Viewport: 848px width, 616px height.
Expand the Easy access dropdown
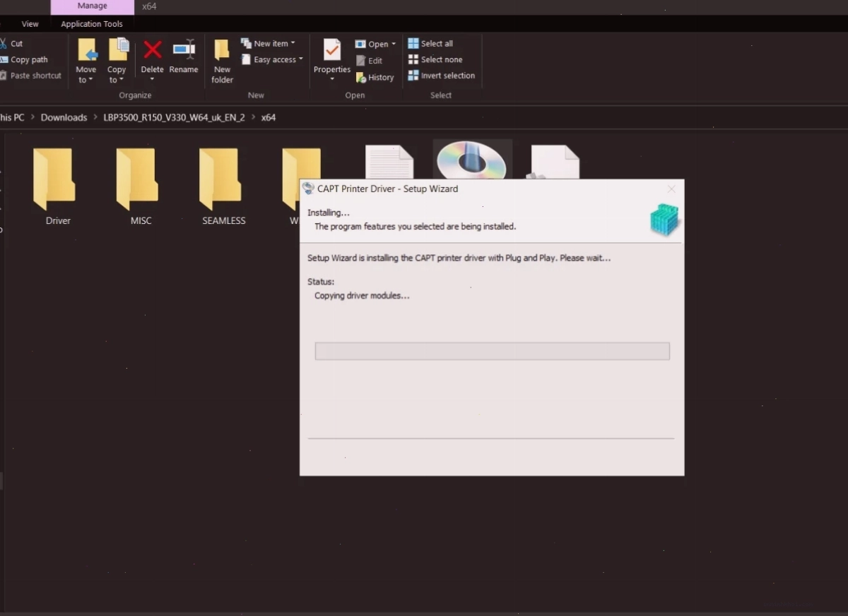(x=271, y=59)
